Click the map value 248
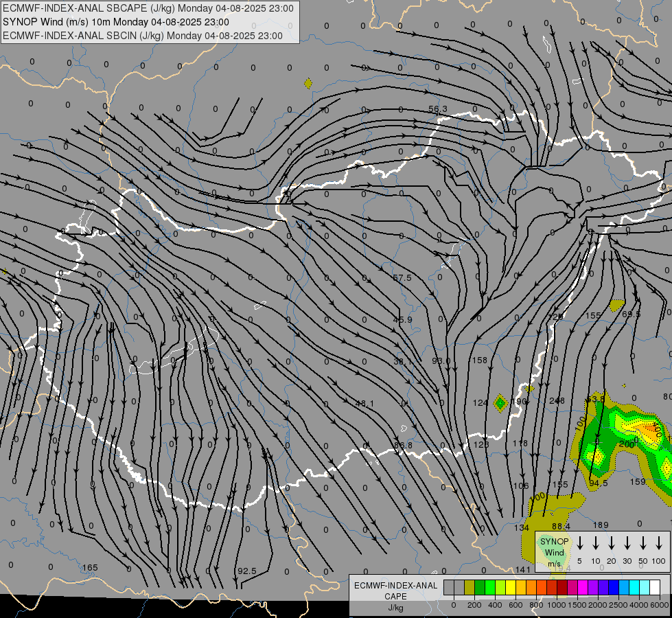This screenshot has height=618, width=672. (x=557, y=401)
